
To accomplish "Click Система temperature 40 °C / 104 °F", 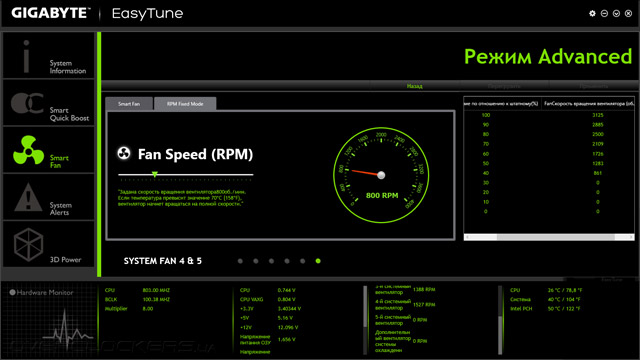I will pyautogui.click(x=564, y=300).
